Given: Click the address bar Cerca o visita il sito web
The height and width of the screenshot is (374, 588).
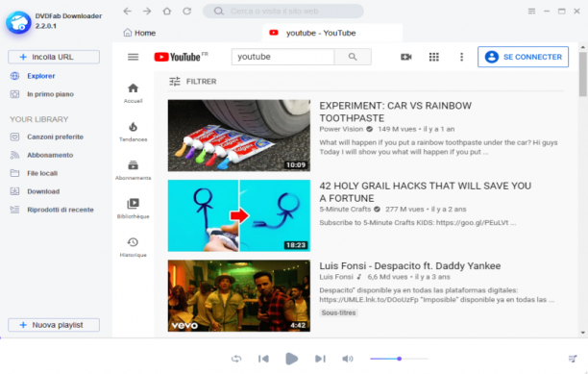Looking at the screenshot, I should click(x=283, y=12).
